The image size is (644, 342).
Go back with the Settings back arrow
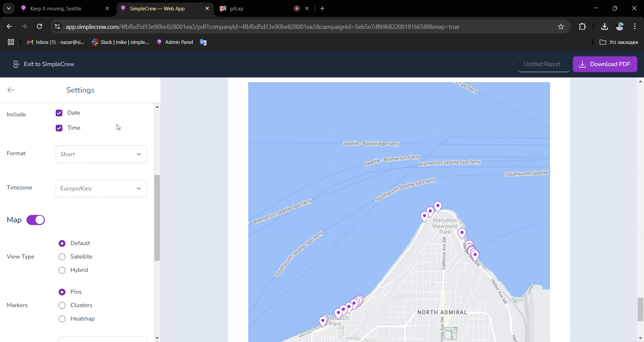click(11, 90)
